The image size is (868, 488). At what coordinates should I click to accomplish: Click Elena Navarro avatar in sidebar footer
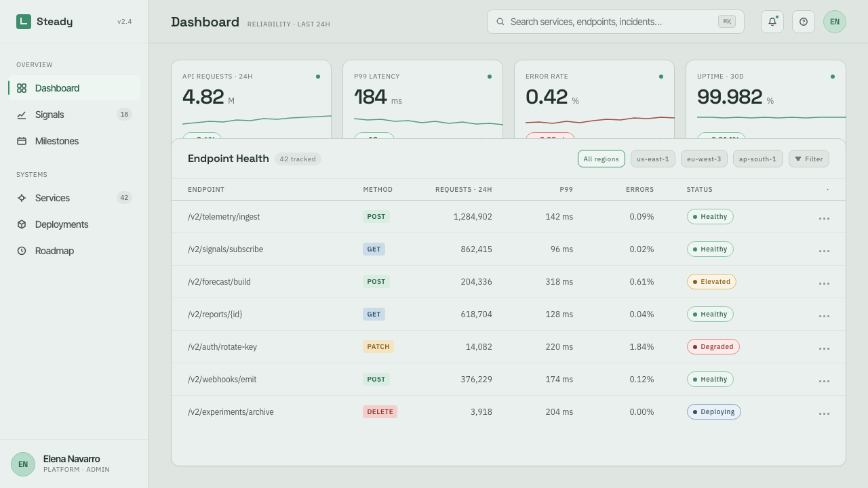(23, 464)
